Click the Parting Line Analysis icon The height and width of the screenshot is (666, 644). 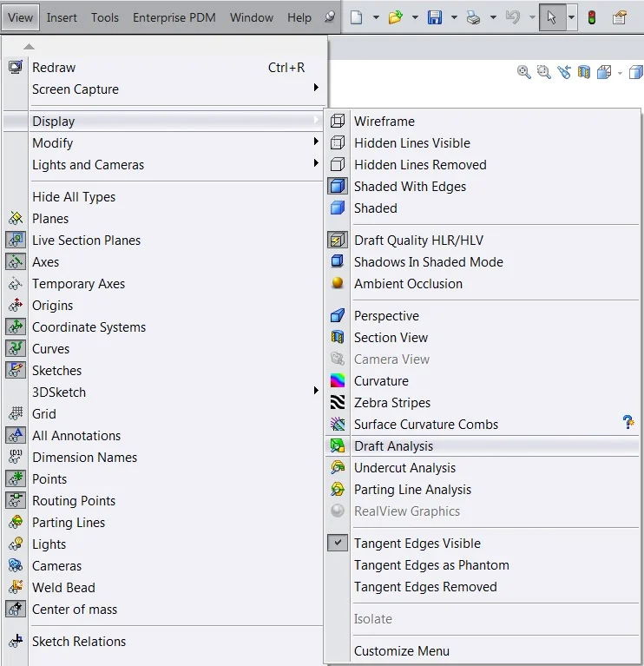[x=338, y=490]
